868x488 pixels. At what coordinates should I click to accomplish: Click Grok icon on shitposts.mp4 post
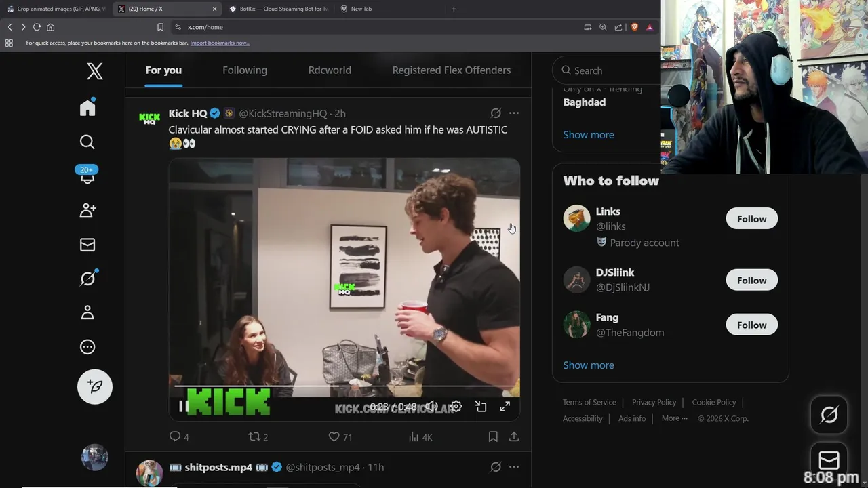(x=496, y=467)
